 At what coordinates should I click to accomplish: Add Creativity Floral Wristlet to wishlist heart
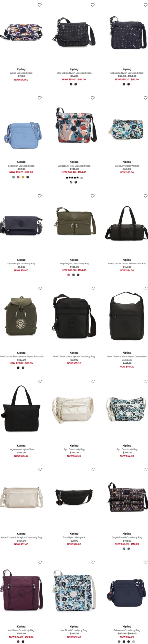coord(146,98)
